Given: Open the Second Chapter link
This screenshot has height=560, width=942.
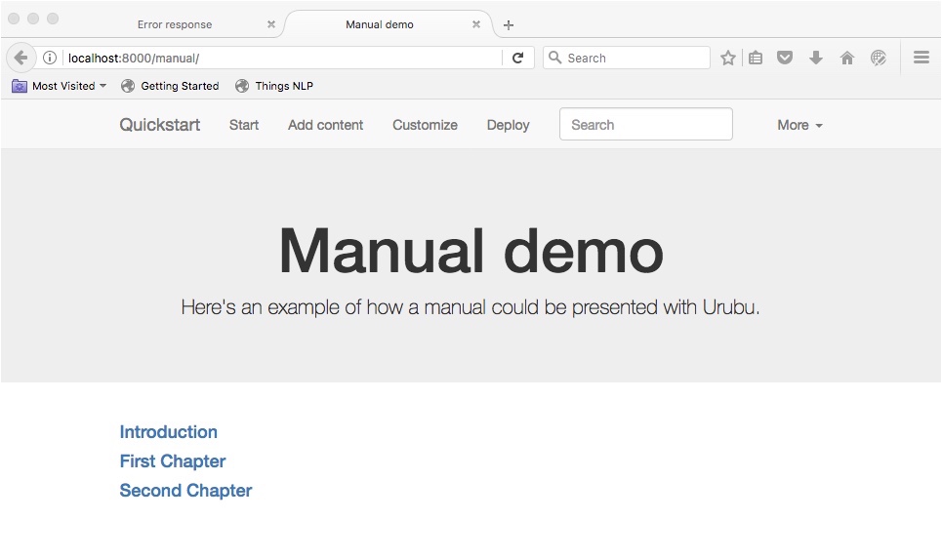Looking at the screenshot, I should [185, 491].
